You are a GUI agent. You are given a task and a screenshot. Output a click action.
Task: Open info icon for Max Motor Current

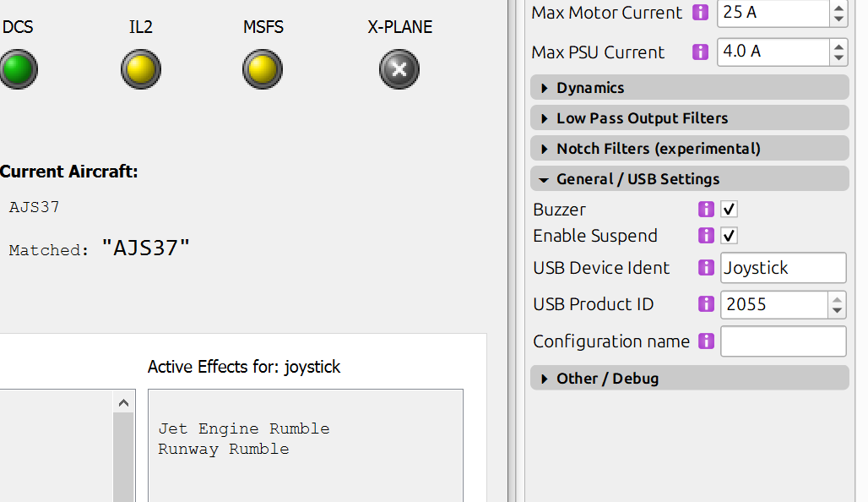[700, 13]
